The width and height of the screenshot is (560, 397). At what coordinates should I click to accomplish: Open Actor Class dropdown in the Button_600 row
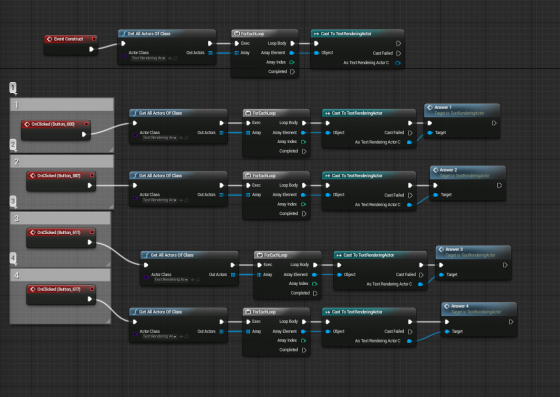click(x=160, y=137)
